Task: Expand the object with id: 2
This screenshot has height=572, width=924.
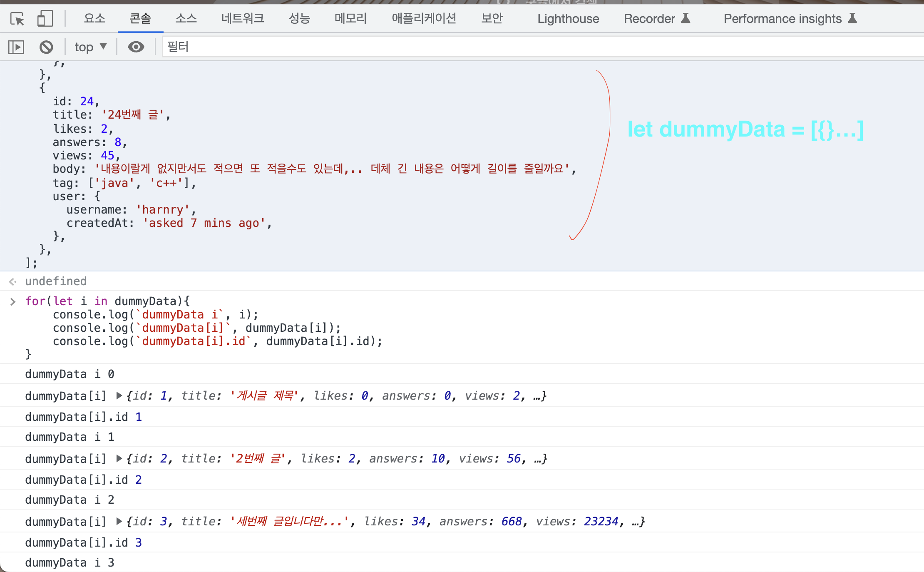Action: coord(119,458)
